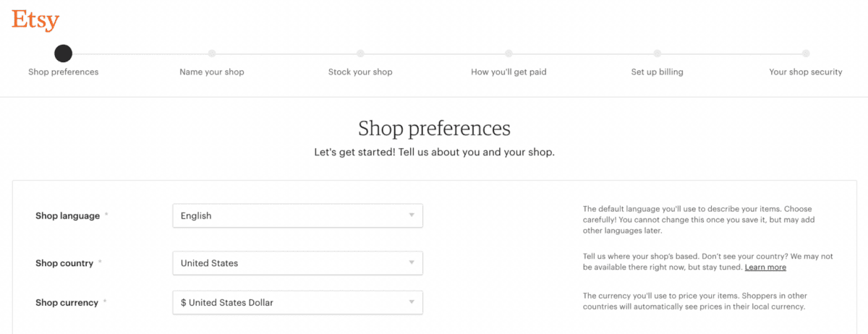Open the Shop language dropdown
The width and height of the screenshot is (868, 334).
pyautogui.click(x=297, y=215)
